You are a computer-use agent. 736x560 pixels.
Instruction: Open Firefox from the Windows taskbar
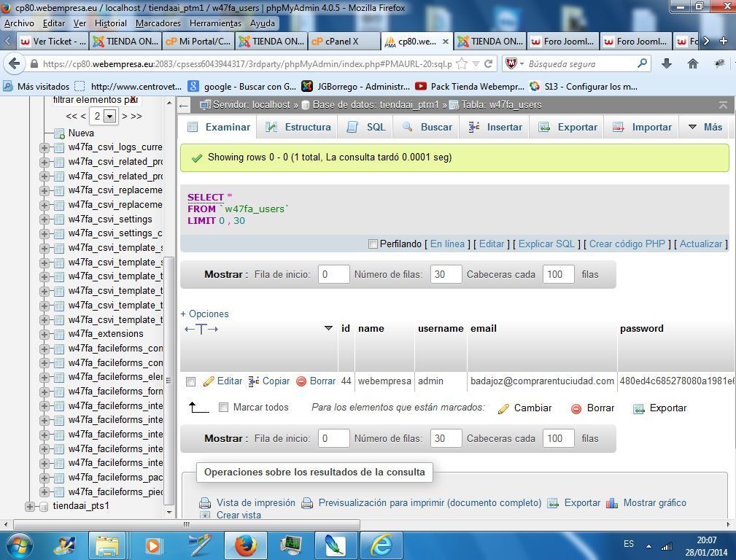(x=246, y=546)
